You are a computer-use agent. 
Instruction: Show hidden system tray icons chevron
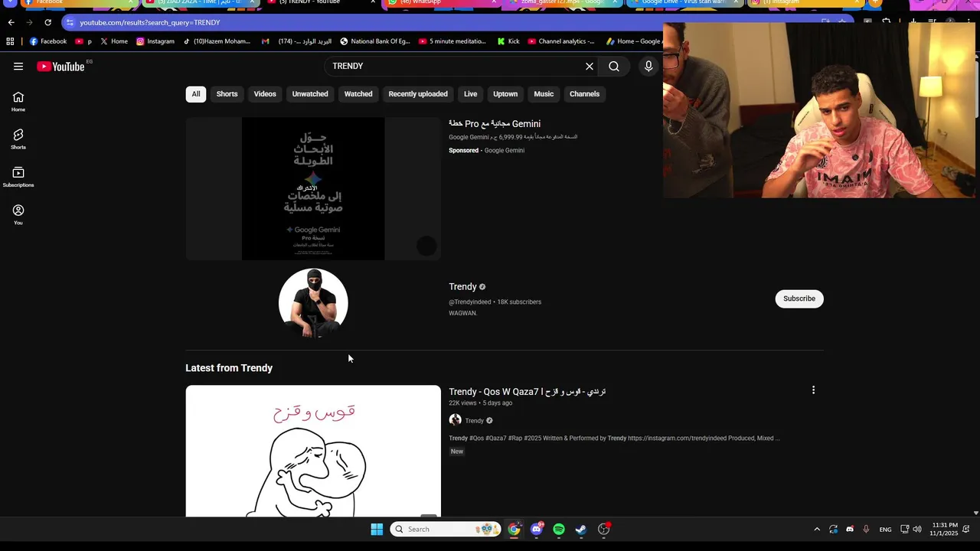817,530
